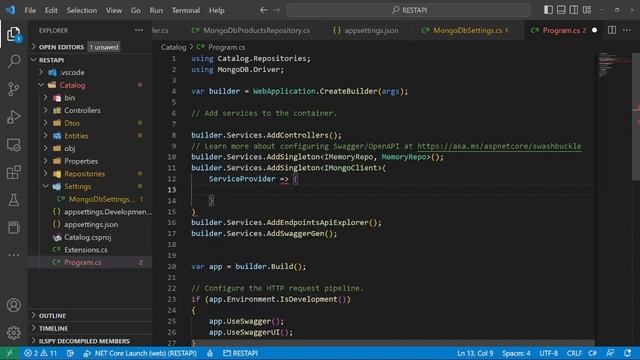Open the Extensions view

tap(14, 172)
